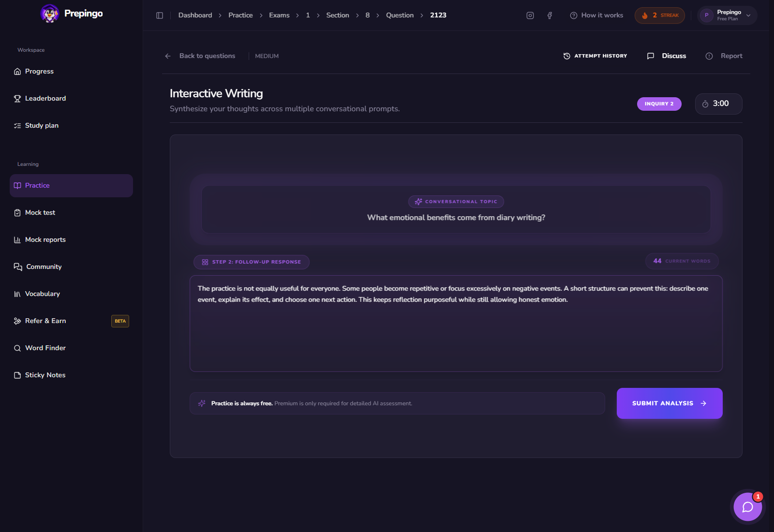Toggle the sidebar collapse icon
Viewport: 774px width, 532px height.
click(160, 15)
